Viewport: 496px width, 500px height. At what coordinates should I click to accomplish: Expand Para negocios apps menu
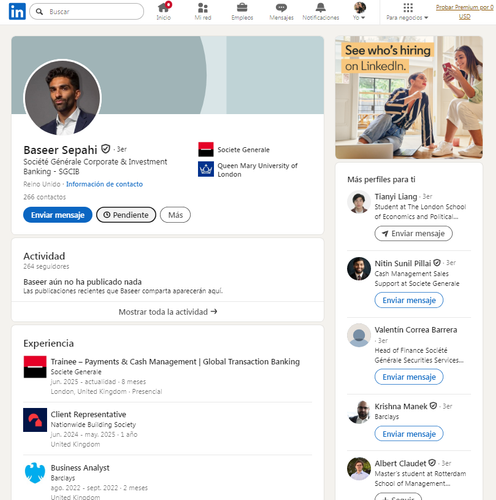tap(407, 11)
